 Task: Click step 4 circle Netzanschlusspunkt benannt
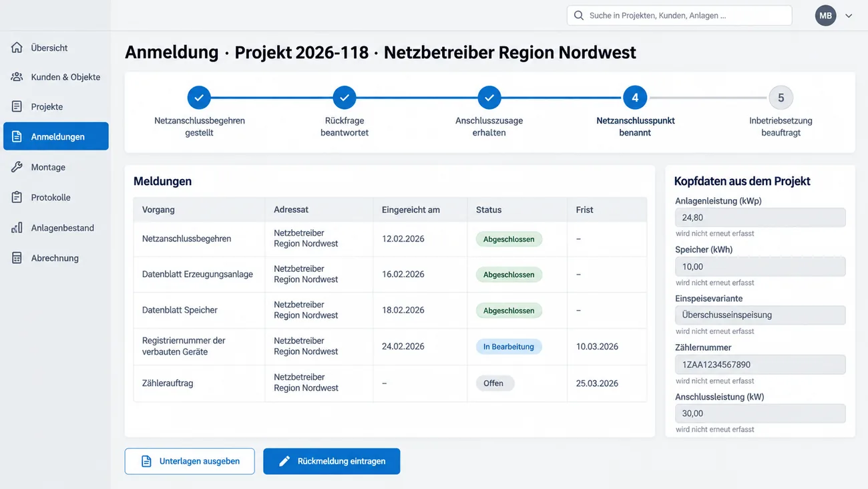[635, 98]
